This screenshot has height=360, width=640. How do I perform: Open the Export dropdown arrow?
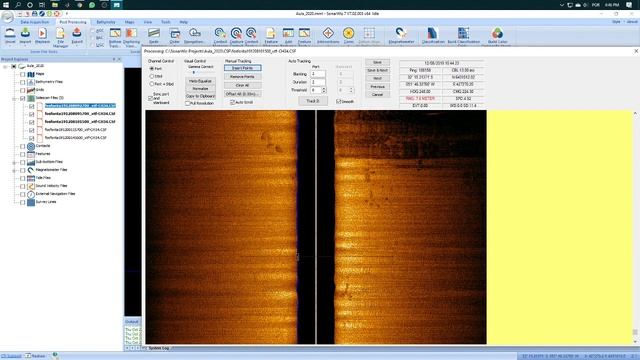(77, 45)
